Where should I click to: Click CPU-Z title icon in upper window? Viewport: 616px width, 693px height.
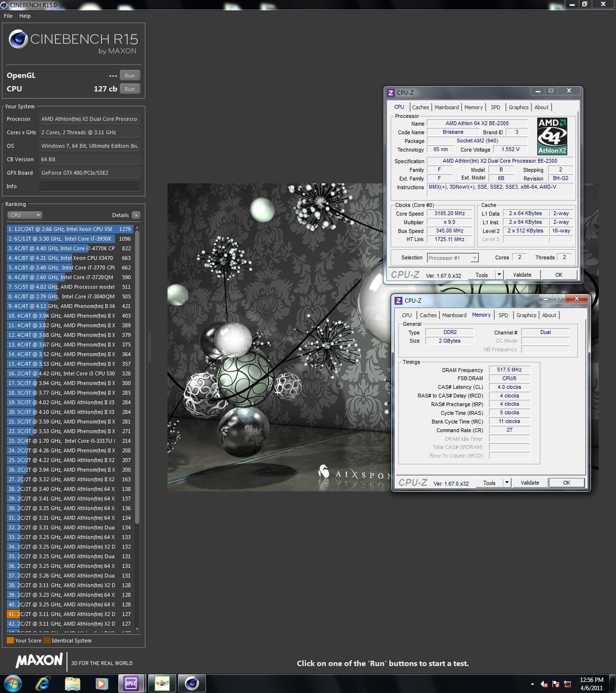click(391, 92)
